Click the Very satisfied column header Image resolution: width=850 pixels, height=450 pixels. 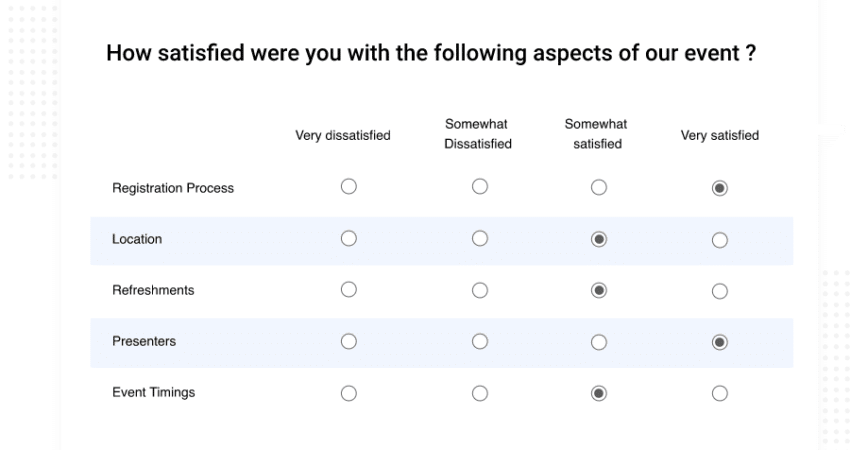[x=719, y=135]
